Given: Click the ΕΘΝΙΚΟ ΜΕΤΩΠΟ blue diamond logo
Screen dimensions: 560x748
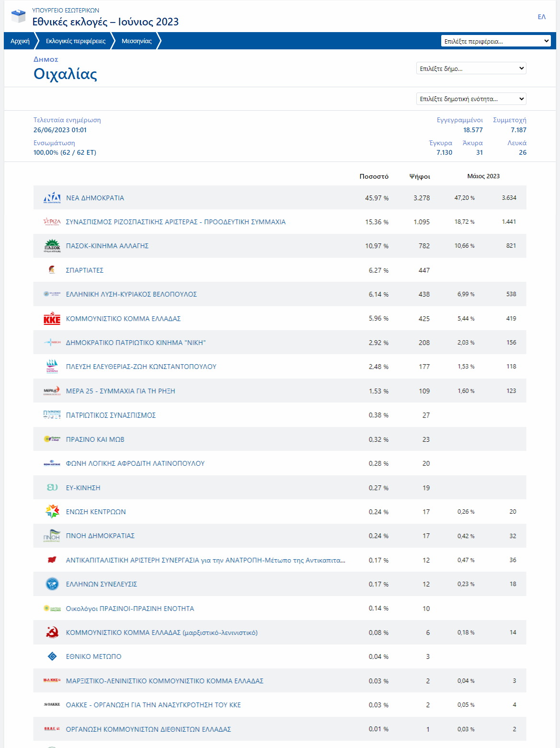Looking at the screenshot, I should [x=52, y=656].
